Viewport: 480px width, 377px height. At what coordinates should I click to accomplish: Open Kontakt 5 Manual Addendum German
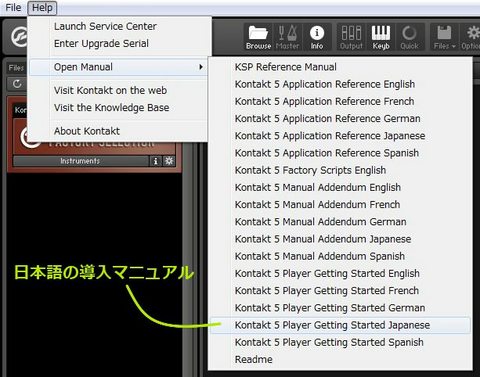(x=340, y=222)
